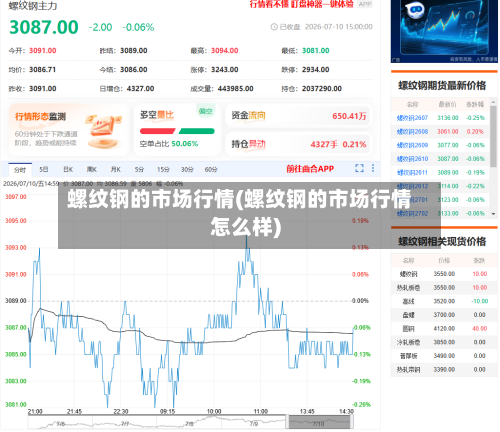
Task: Click the red long-position ratio bar
Action: click(x=157, y=131)
